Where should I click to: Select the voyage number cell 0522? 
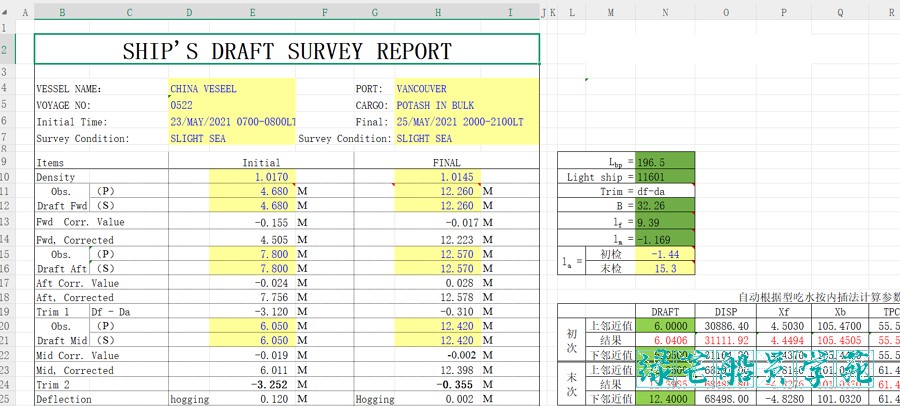pos(232,106)
